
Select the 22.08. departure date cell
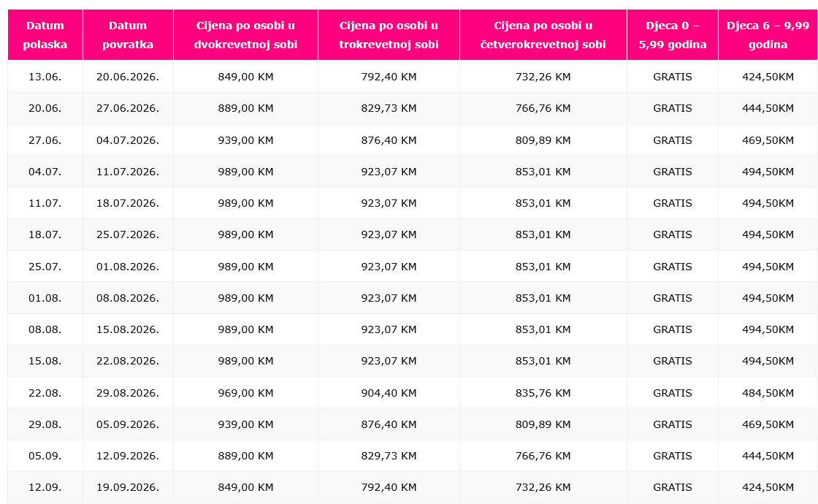point(45,393)
